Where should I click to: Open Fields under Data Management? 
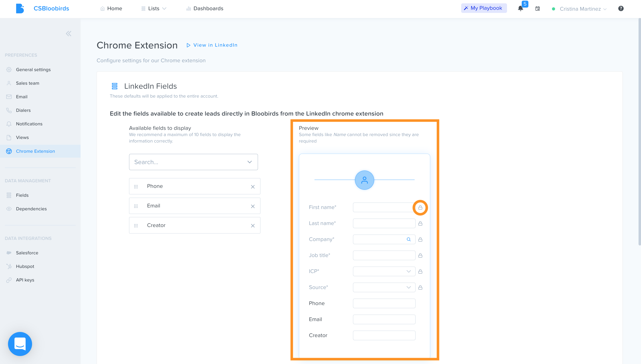pyautogui.click(x=22, y=195)
